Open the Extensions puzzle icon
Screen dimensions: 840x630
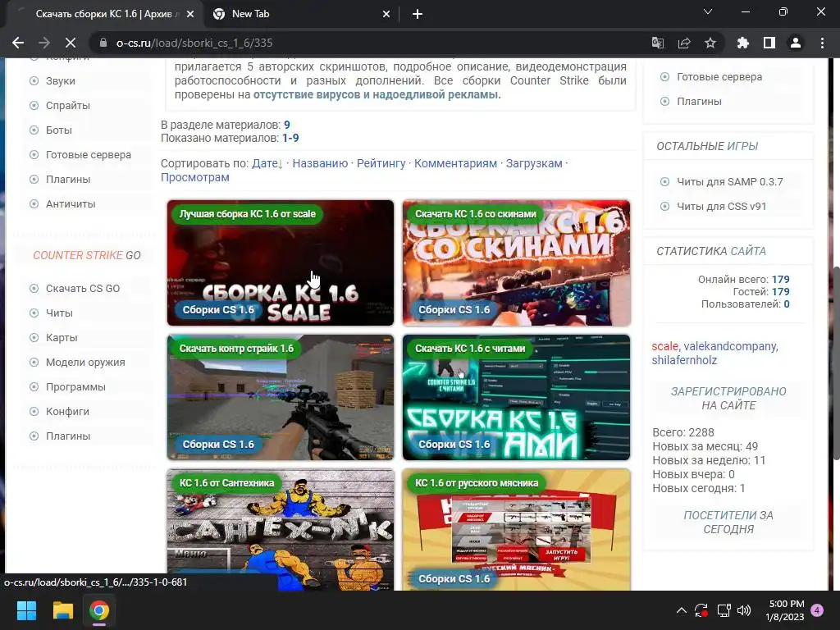tap(743, 43)
